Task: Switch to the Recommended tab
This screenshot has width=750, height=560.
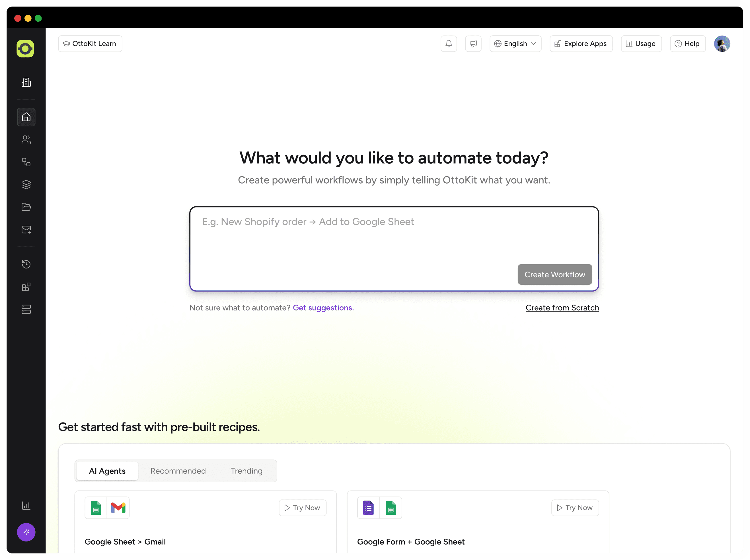Action: [178, 471]
